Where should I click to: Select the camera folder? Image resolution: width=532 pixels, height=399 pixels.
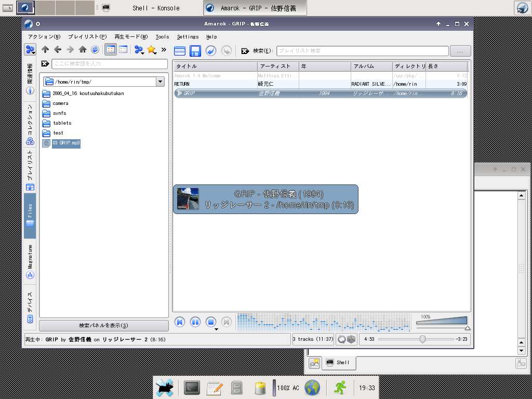55,103
